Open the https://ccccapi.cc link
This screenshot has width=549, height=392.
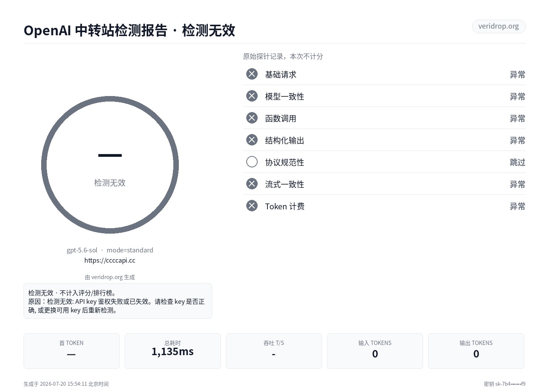point(110,260)
